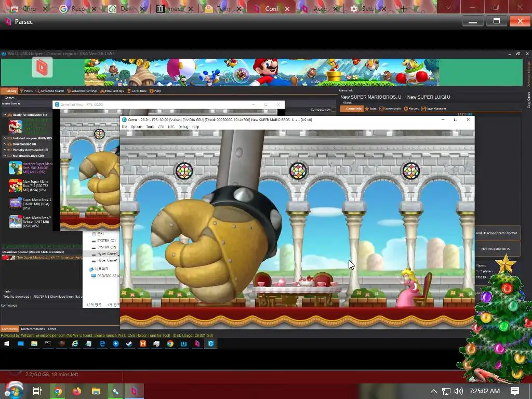
Task: Click SYSTEM (D:) drive in explorer window
Action: [x=104, y=247]
